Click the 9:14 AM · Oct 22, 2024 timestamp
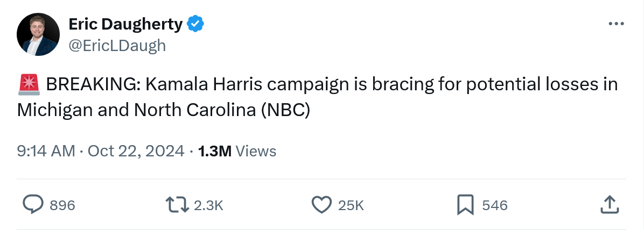The image size is (644, 230). 101,151
